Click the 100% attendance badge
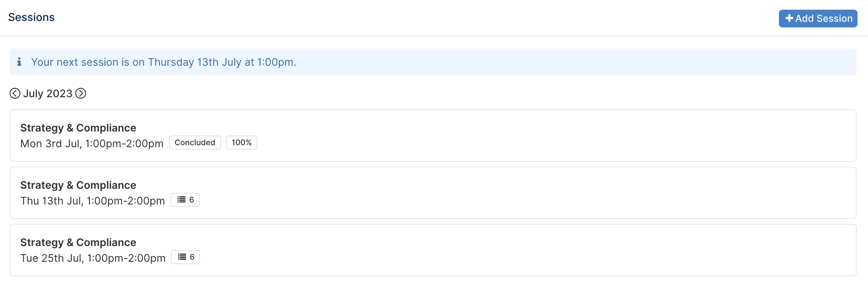The width and height of the screenshot is (868, 288). (242, 142)
